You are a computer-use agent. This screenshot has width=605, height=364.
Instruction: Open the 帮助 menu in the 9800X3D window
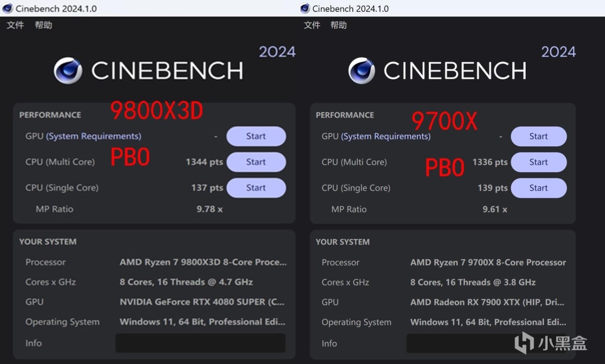click(x=43, y=25)
